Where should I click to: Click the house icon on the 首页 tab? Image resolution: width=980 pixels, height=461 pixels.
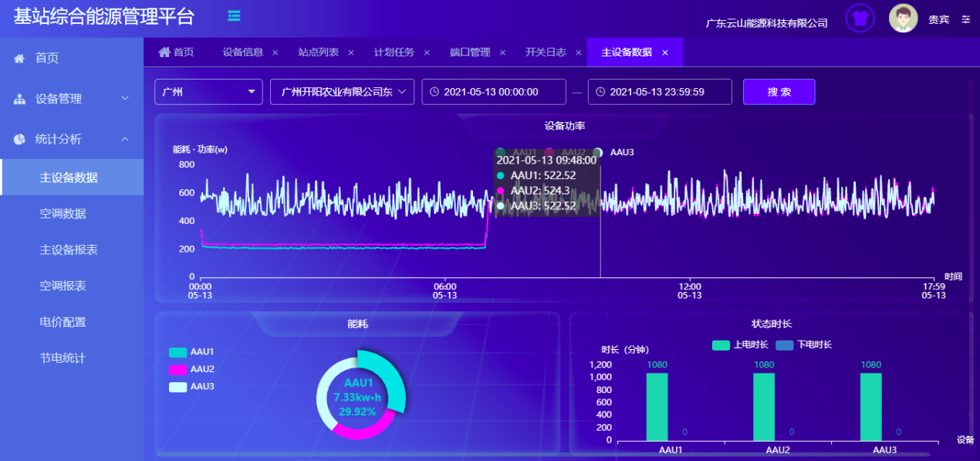[x=164, y=52]
